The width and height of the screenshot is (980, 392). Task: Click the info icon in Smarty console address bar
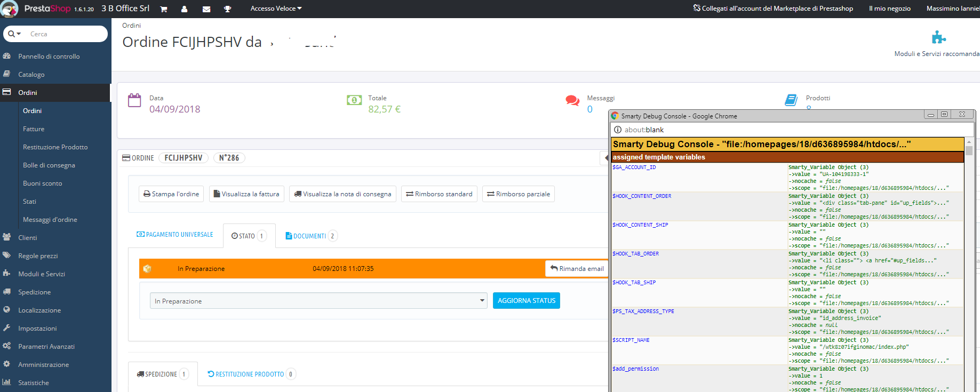(x=618, y=130)
